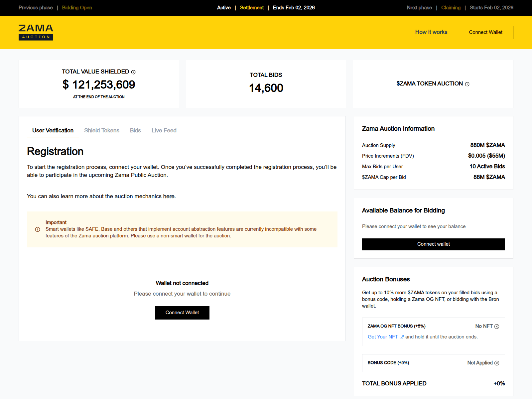Click the +0% total bonus value
This screenshot has height=399, width=532.
[x=499, y=384]
